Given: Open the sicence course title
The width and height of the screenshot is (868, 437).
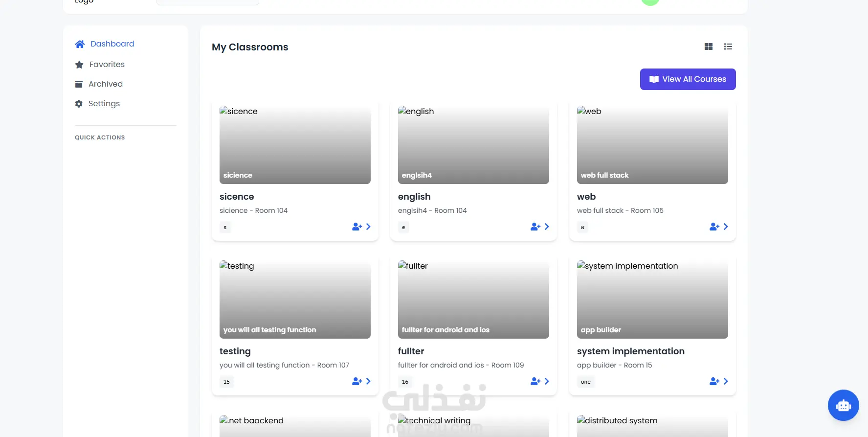Looking at the screenshot, I should (237, 197).
